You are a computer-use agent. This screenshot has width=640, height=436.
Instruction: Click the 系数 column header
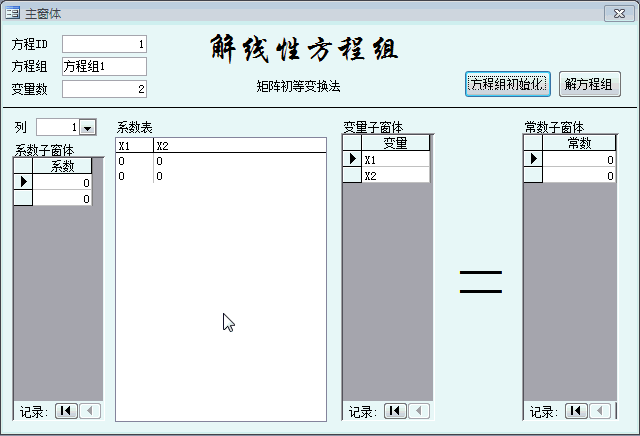coord(62,166)
